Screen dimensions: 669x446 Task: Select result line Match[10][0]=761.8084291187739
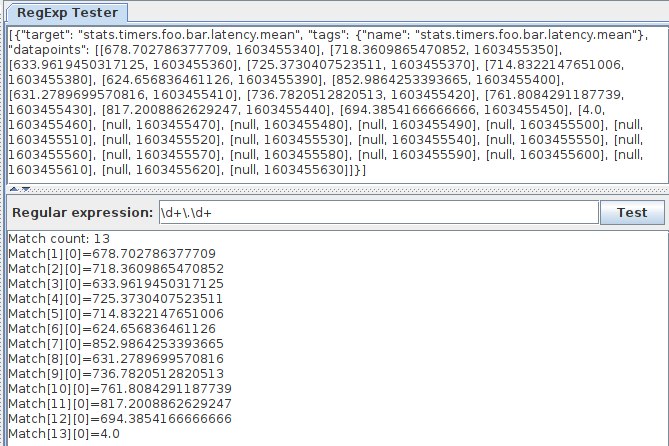120,389
